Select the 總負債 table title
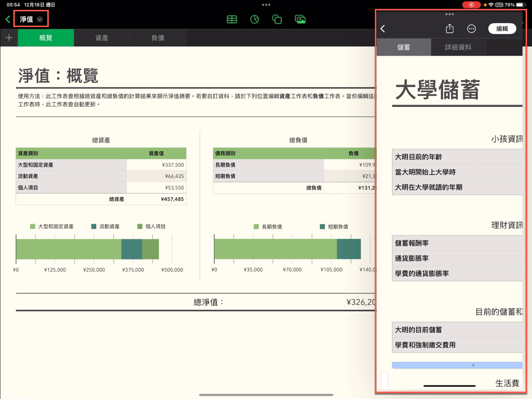532x399 pixels. click(x=298, y=140)
